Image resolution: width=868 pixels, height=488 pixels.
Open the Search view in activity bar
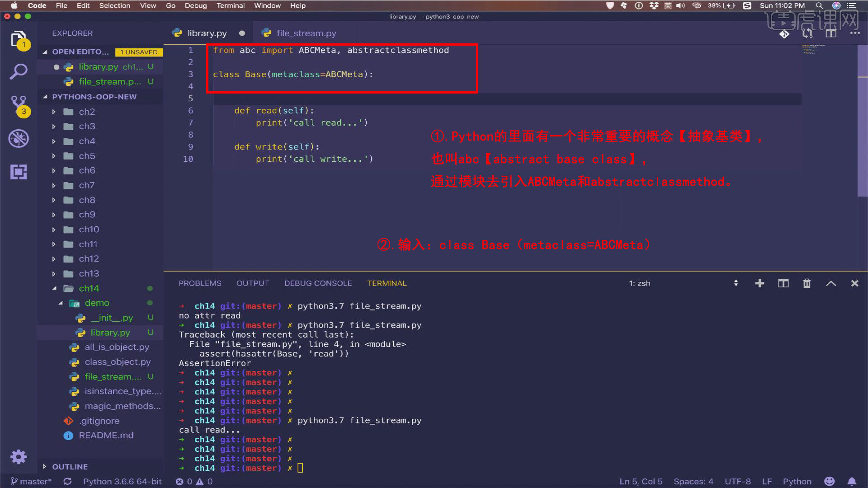pos(19,71)
